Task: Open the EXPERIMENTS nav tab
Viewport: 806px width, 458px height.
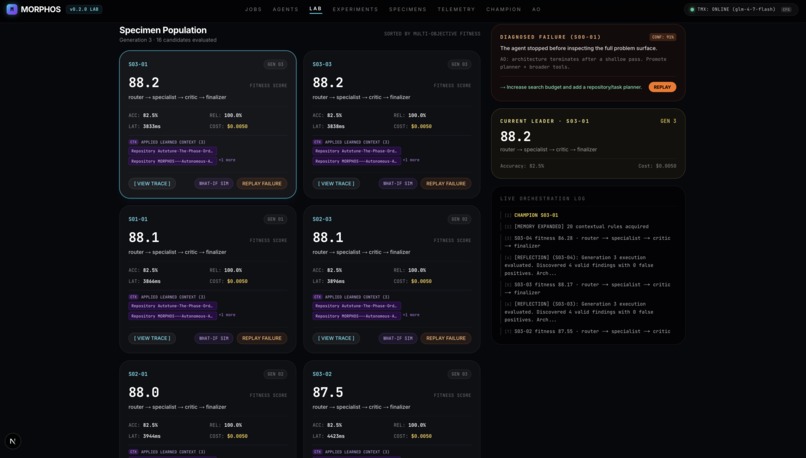Action: (355, 9)
